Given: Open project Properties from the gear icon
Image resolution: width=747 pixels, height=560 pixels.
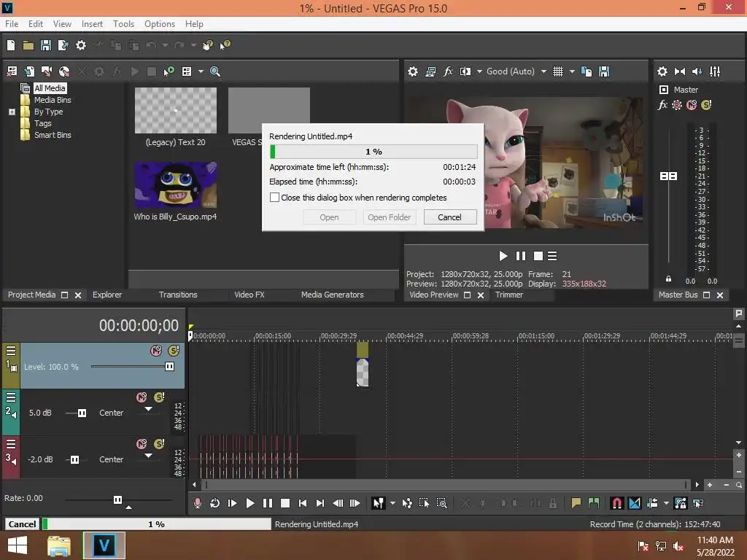Looking at the screenshot, I should 81,45.
